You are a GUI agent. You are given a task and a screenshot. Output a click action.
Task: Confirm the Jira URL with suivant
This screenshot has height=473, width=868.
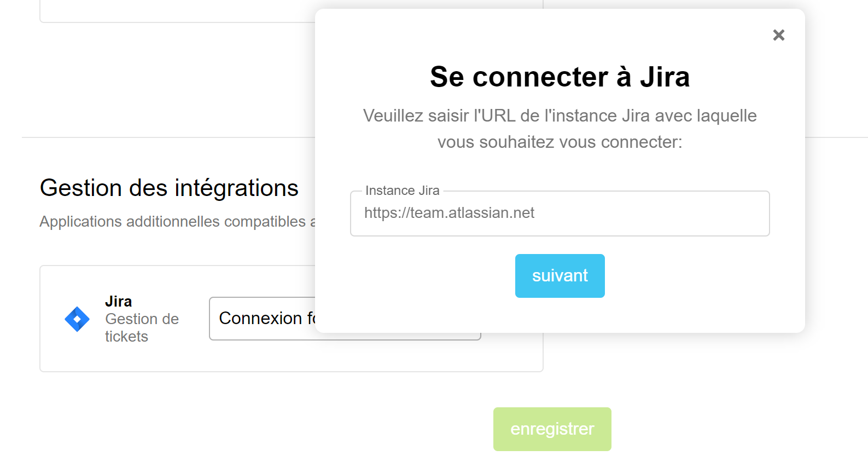560,275
